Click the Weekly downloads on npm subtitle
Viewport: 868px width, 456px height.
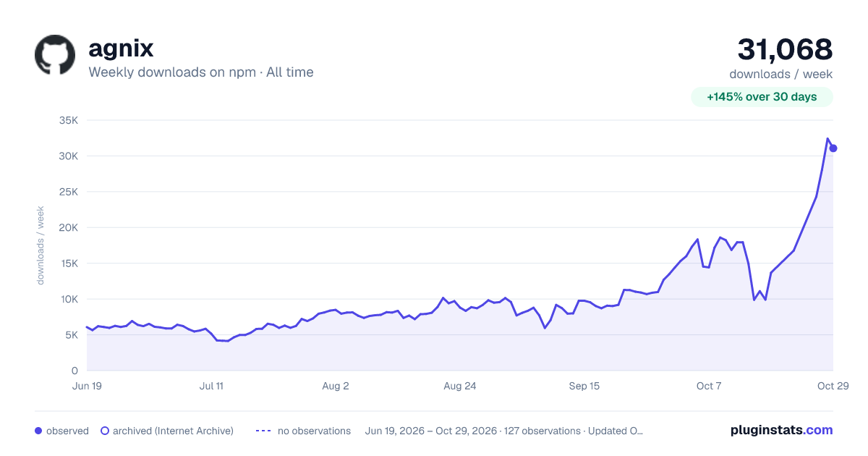pos(201,72)
